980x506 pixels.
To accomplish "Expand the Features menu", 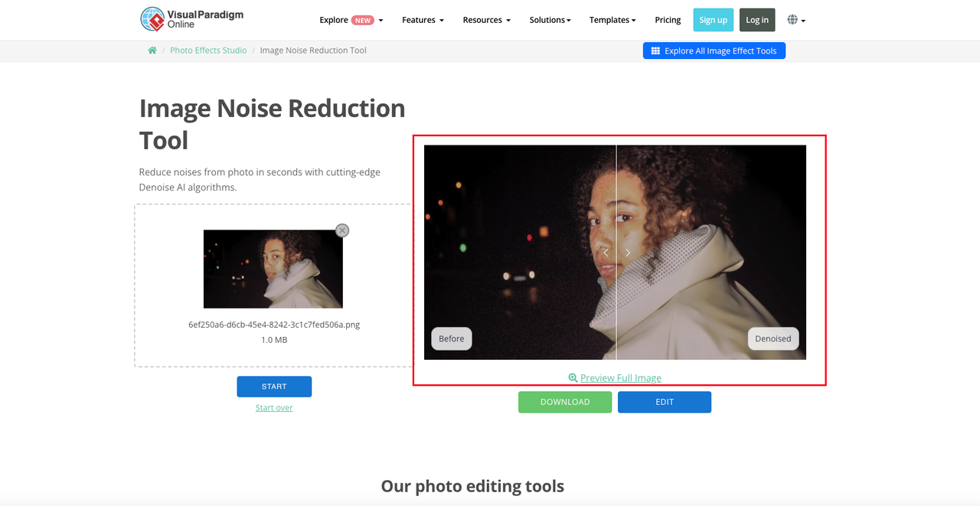I will click(x=423, y=20).
